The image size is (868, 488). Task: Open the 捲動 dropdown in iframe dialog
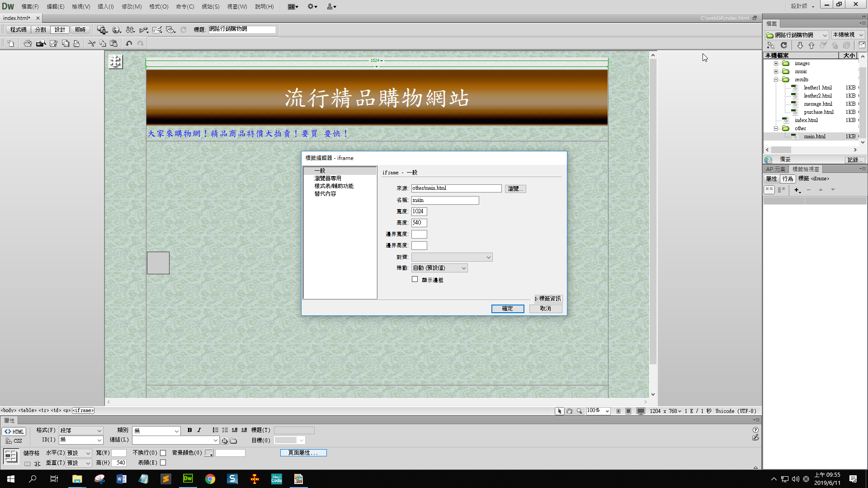coord(439,268)
